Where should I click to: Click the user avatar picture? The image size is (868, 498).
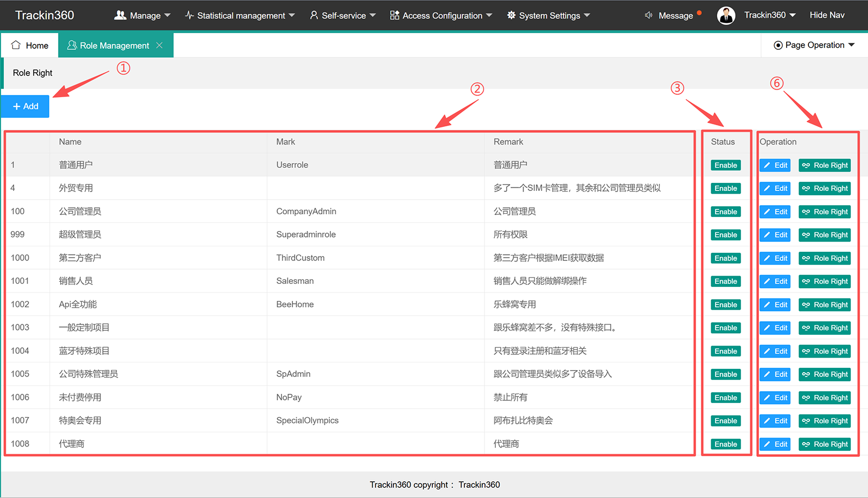(726, 16)
